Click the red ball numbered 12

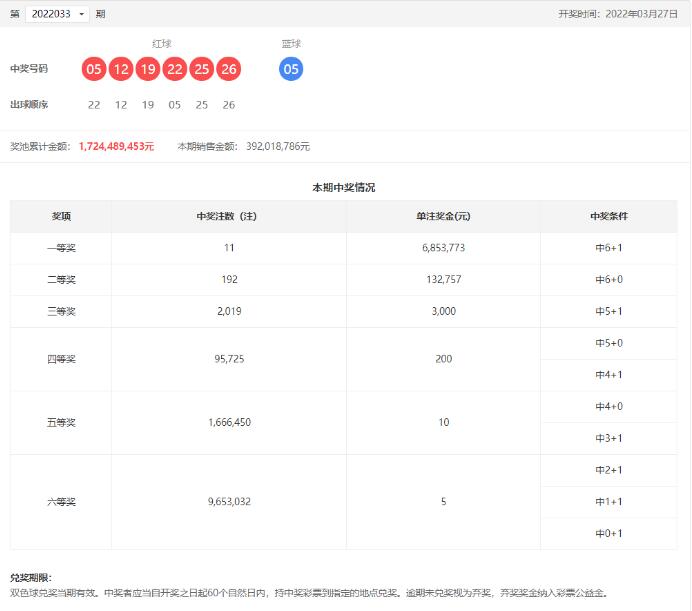(121, 69)
